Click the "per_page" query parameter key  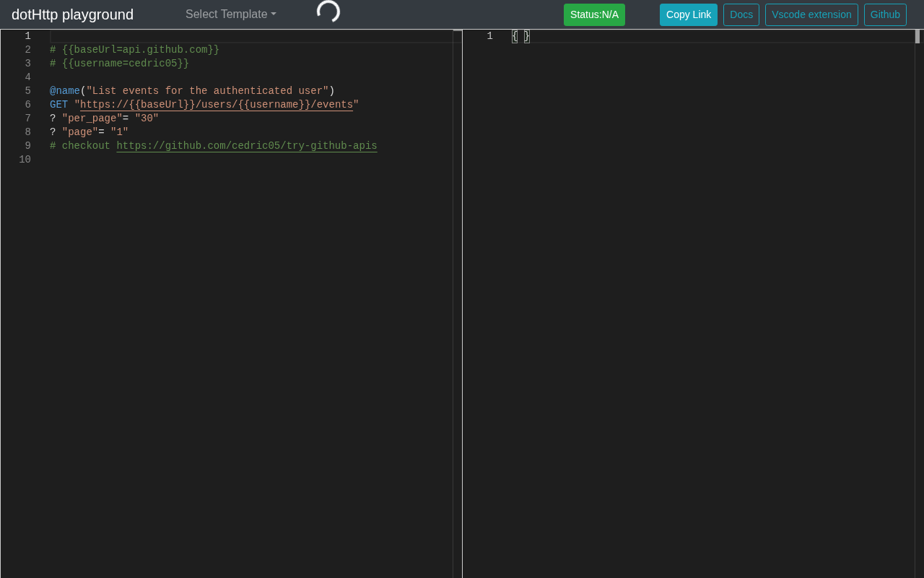[92, 118]
